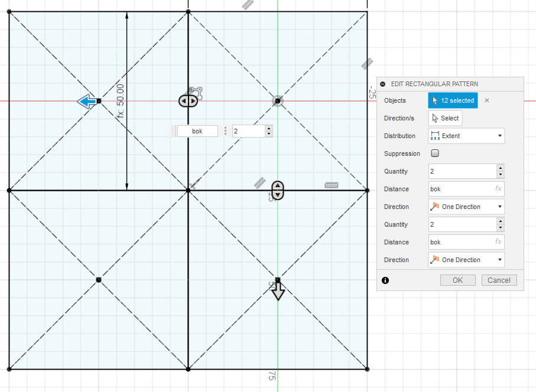
Task: Click the horizontal quantity slider handle
Action: (188, 101)
